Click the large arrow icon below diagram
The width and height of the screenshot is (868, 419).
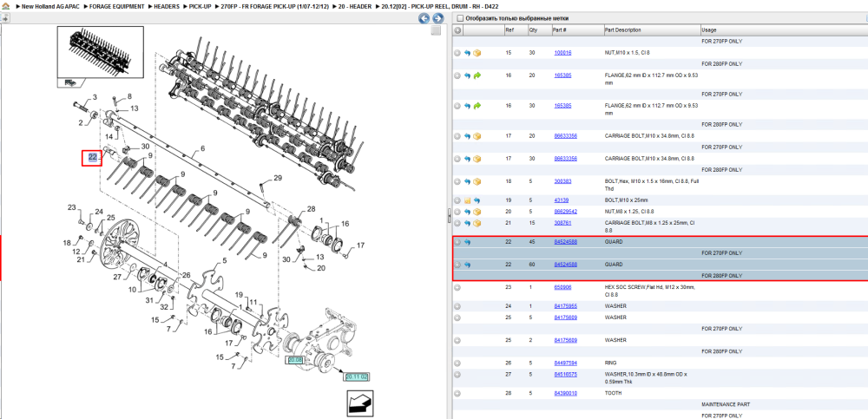pos(360,403)
